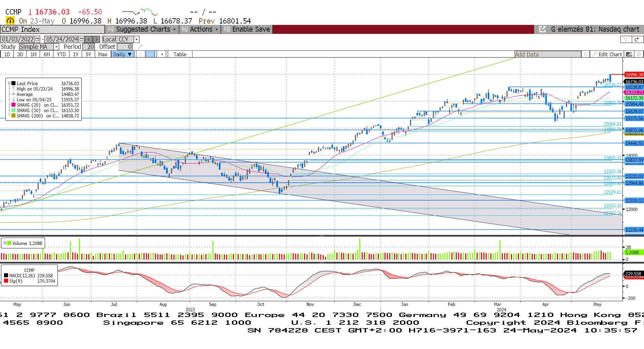Click the G elemzés 81: Nasdaq chart title
This screenshot has width=644, height=349.
(x=595, y=29)
